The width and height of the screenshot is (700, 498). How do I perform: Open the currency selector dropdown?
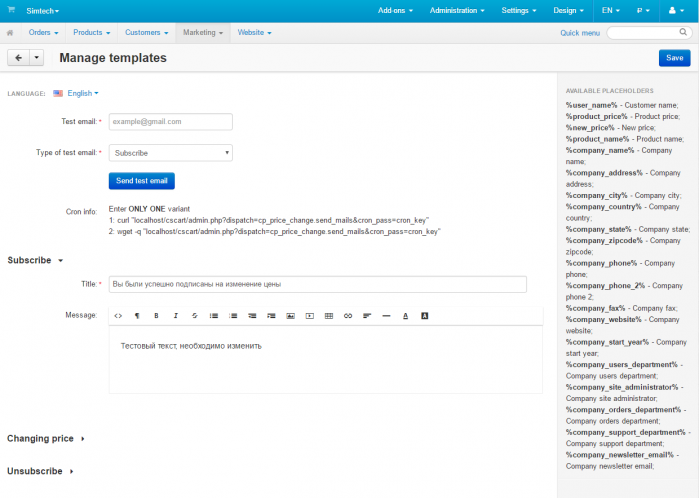[x=643, y=10]
